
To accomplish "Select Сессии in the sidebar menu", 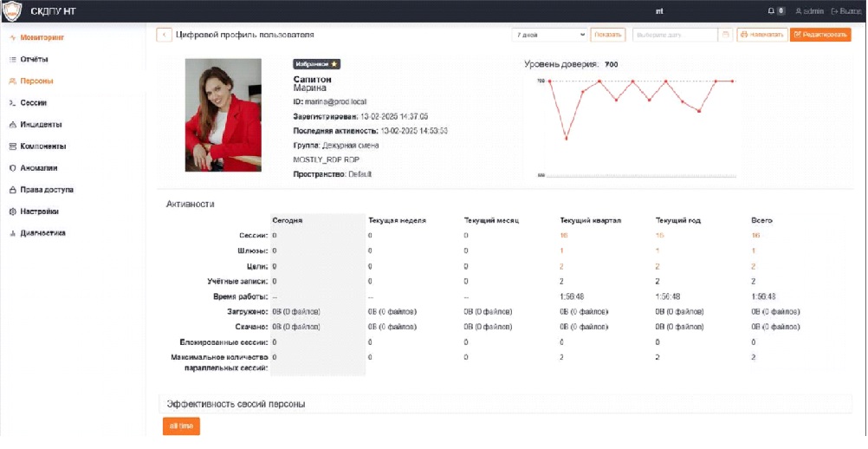I will pyautogui.click(x=33, y=103).
